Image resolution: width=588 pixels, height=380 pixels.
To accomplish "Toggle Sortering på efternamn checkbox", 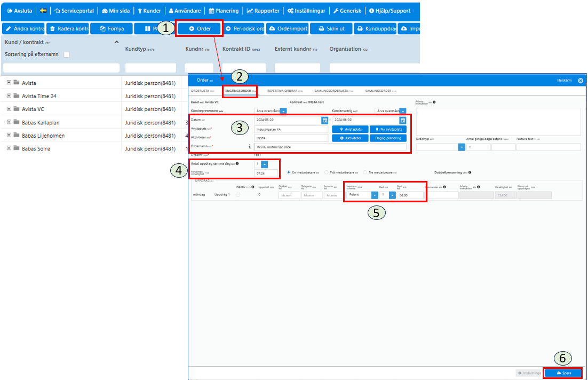I will click(x=66, y=54).
